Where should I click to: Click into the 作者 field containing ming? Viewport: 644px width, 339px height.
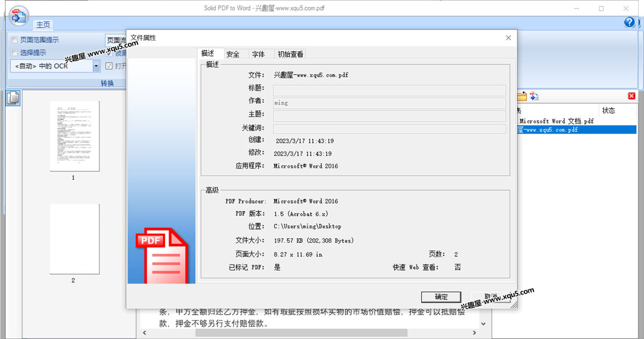[390, 103]
